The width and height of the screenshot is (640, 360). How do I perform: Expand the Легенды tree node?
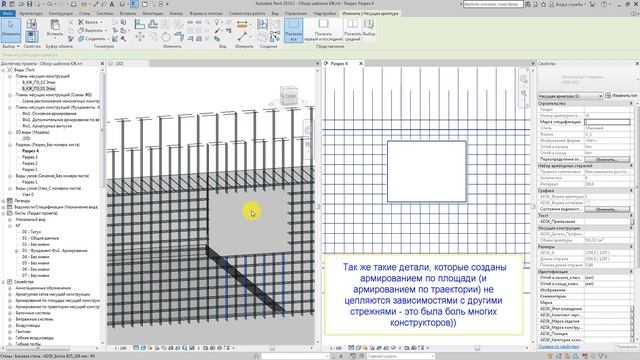click(4, 201)
